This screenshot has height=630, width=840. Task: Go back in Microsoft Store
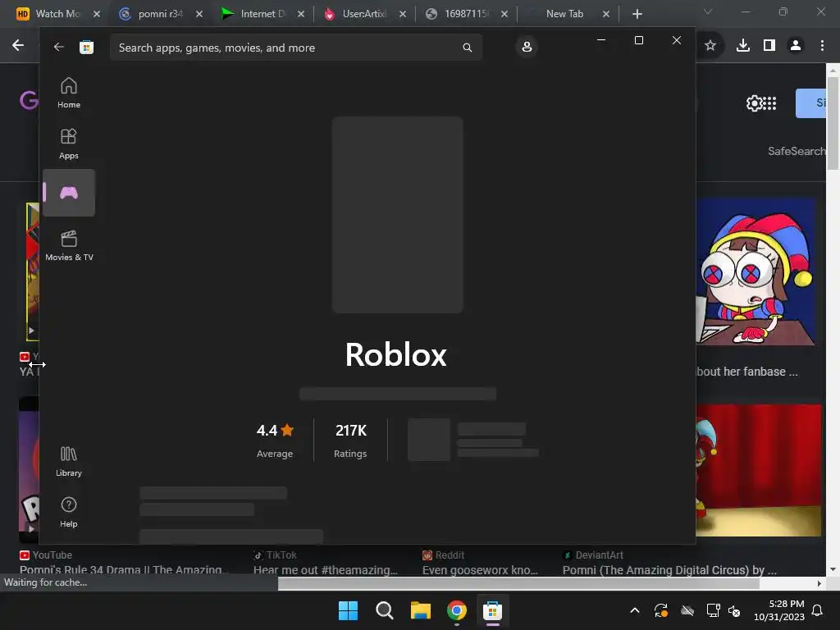[x=58, y=47]
